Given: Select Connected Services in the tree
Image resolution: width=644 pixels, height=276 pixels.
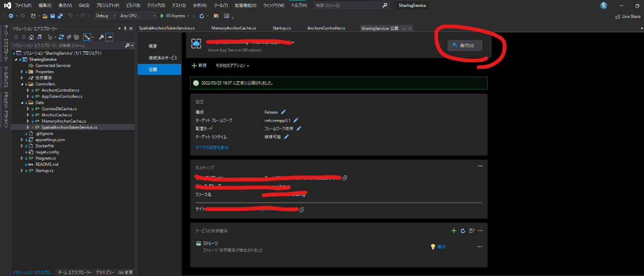Looking at the screenshot, I should [53, 66].
